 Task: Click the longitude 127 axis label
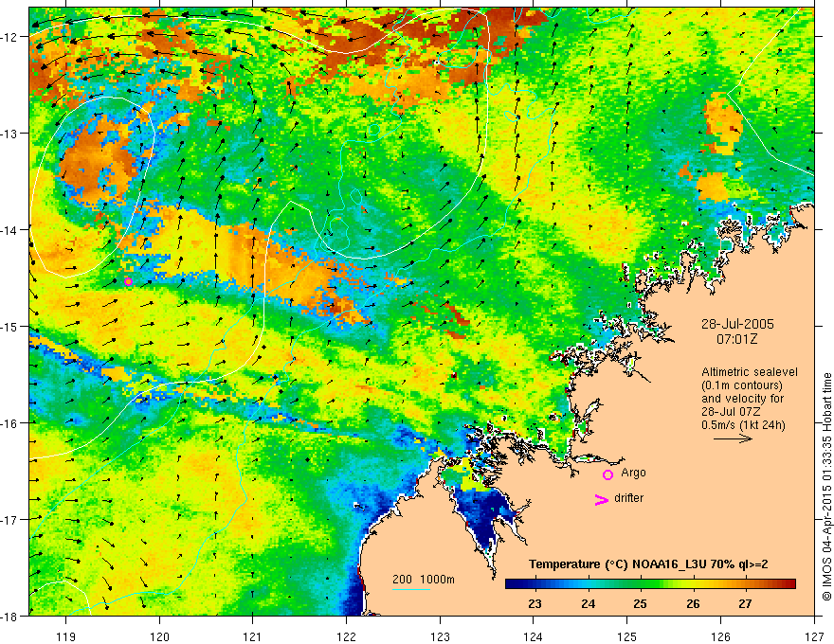pos(814,636)
